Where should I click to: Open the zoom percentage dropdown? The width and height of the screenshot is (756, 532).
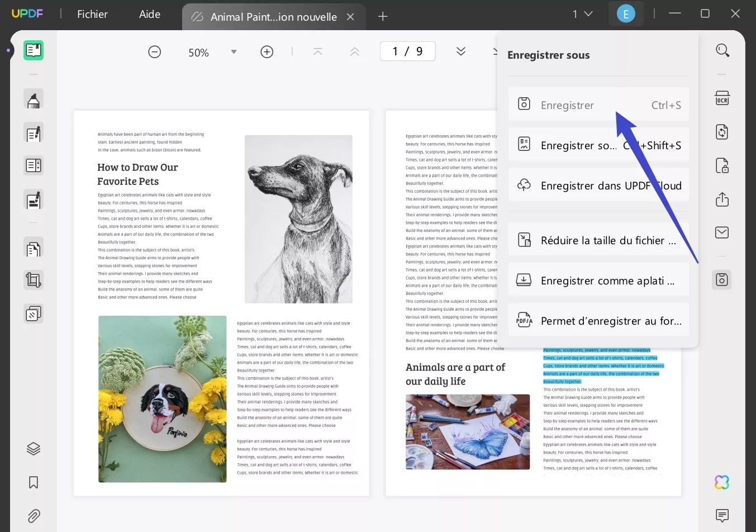[234, 51]
